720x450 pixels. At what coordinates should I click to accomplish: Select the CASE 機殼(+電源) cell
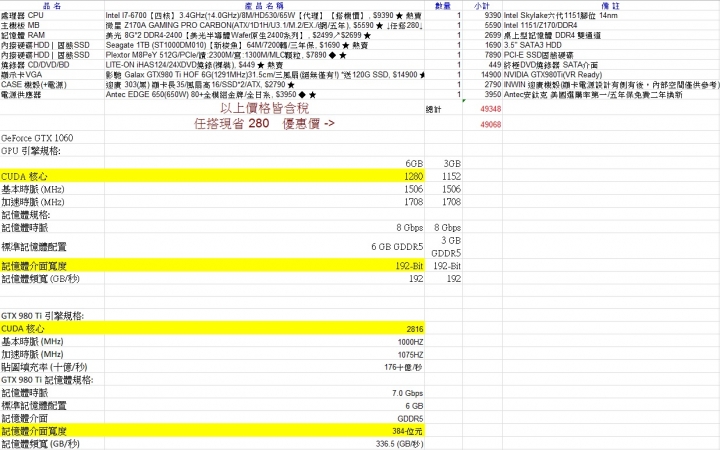pos(52,85)
